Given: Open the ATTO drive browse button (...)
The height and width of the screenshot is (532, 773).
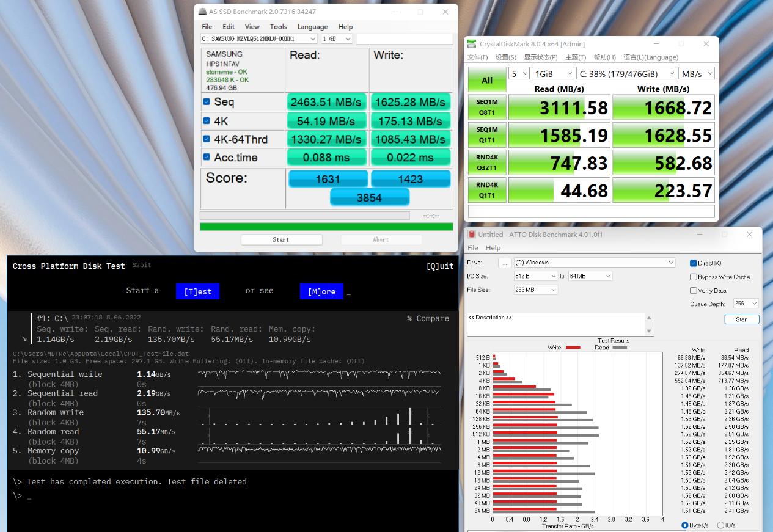Looking at the screenshot, I should point(504,263).
